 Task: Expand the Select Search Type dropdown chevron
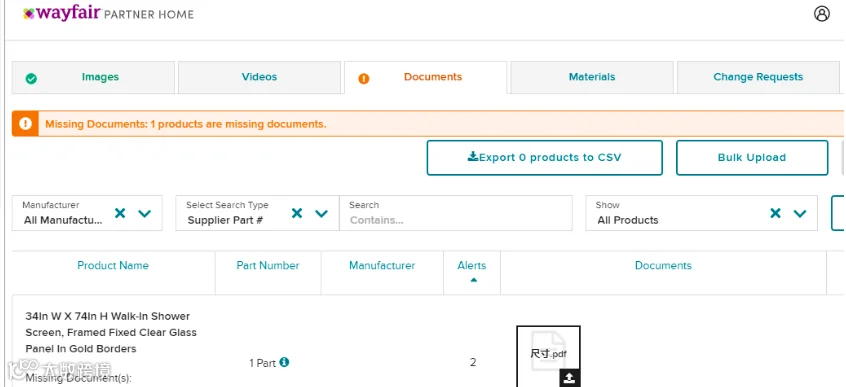point(322,213)
